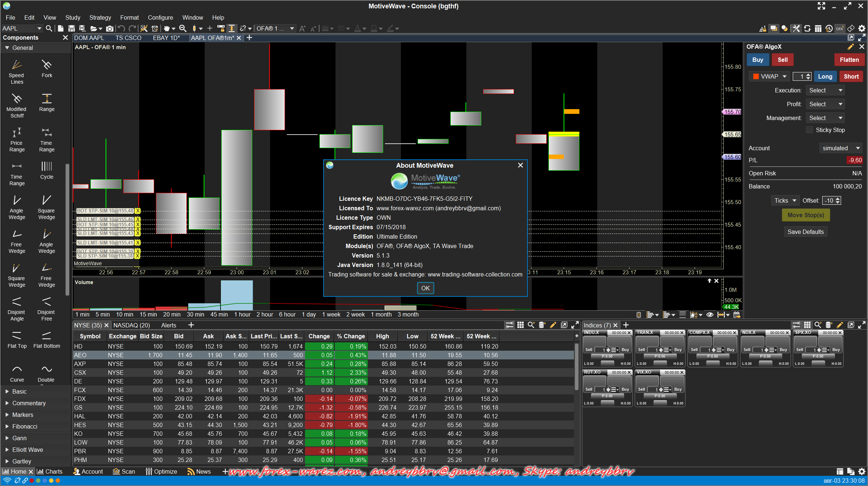Switch to the NASDAQ (20) tab
Screen dimensions: 868x486
[132, 325]
